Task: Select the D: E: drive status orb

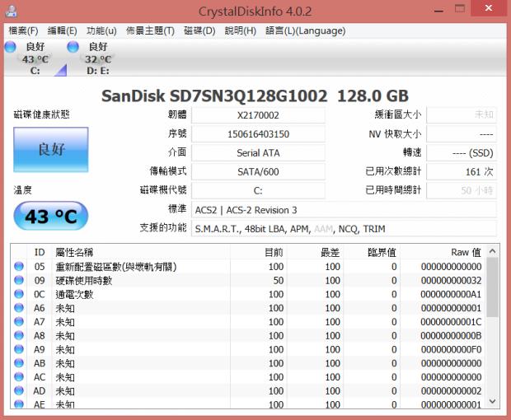Action: click(73, 47)
